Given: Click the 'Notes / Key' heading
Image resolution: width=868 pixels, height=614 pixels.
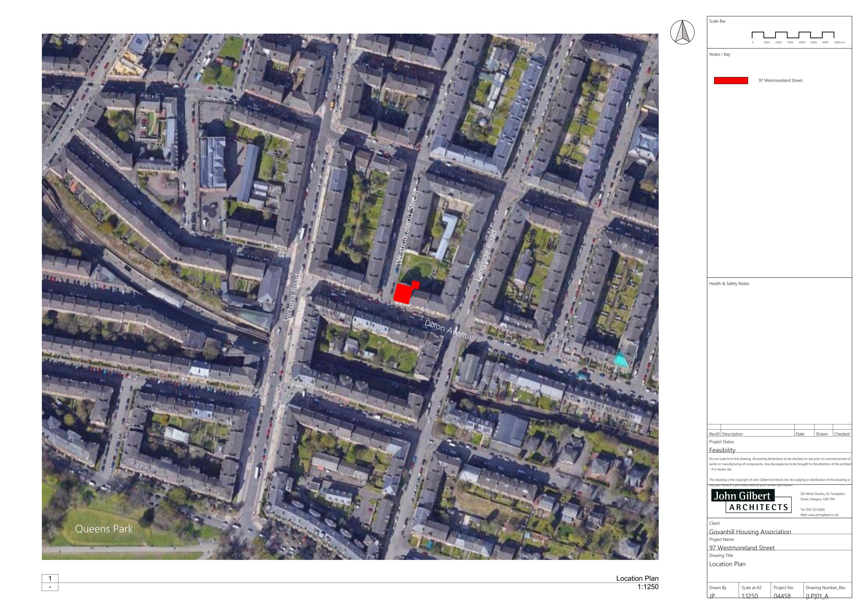Looking at the screenshot, I should pos(720,54).
